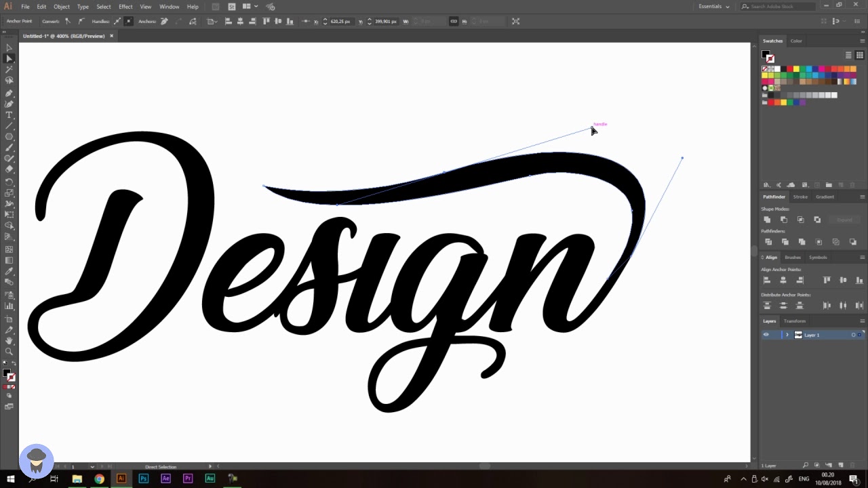Open Photoshop from the Windows taskbar
This screenshot has width=868, height=488.
(x=143, y=479)
